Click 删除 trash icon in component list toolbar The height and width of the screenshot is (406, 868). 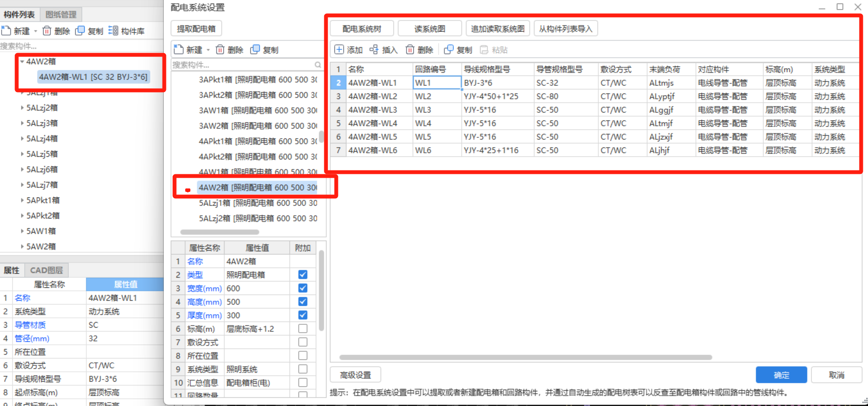(x=47, y=31)
